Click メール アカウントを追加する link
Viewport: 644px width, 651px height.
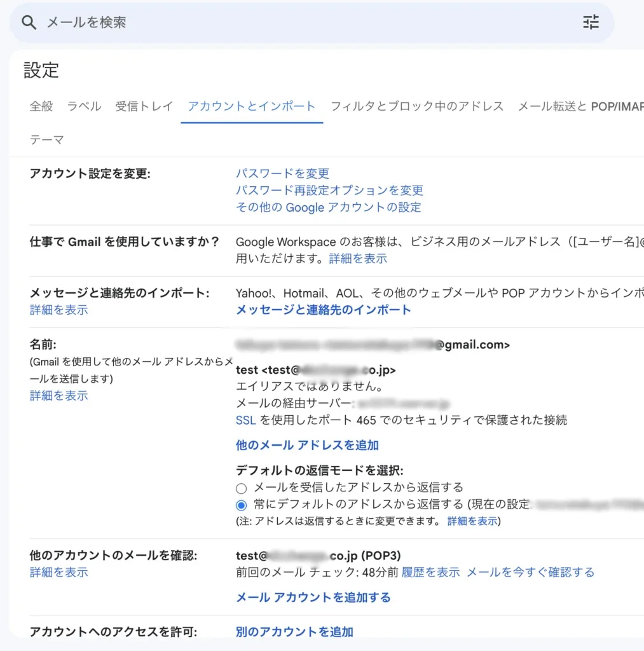(313, 598)
